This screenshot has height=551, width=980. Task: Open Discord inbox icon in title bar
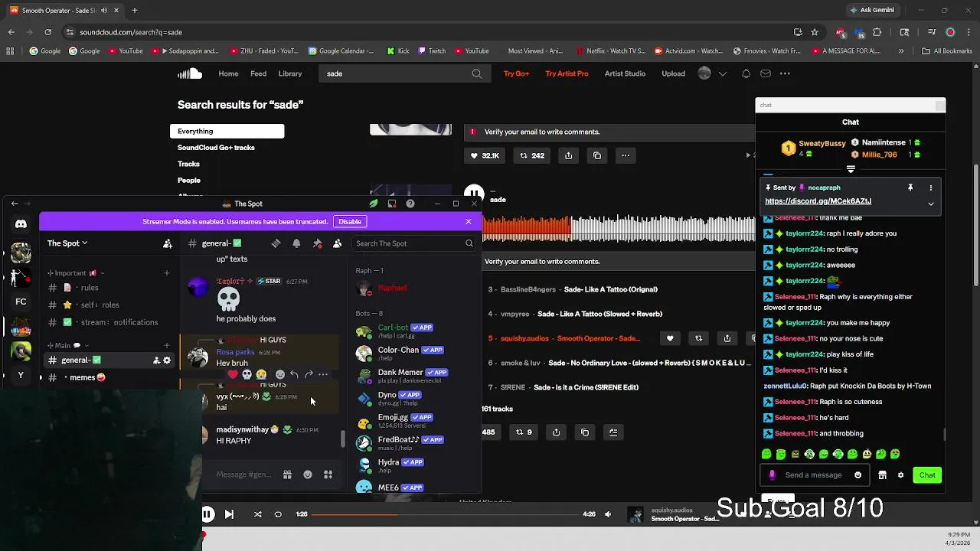[x=392, y=204]
